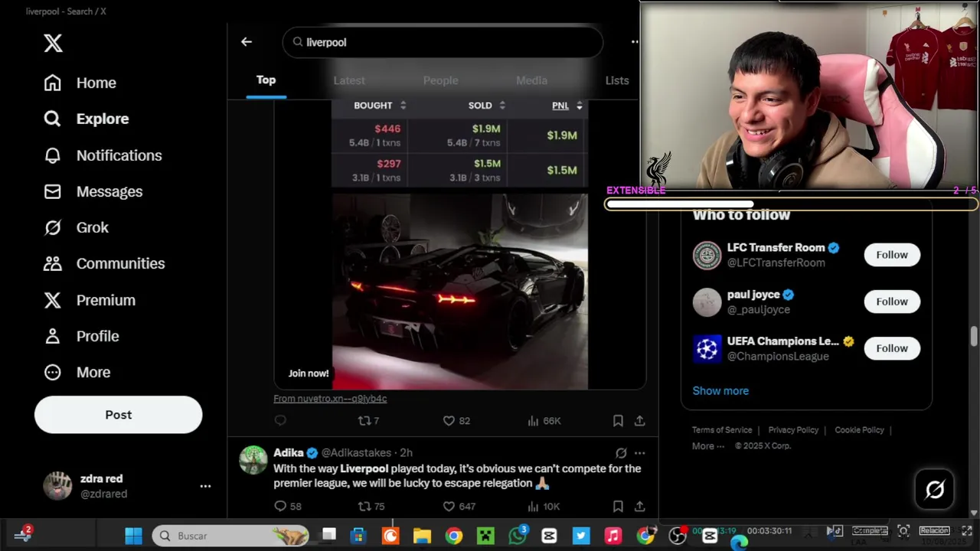Switch to the People tab
Viewport: 980px width, 551px height.
click(440, 80)
